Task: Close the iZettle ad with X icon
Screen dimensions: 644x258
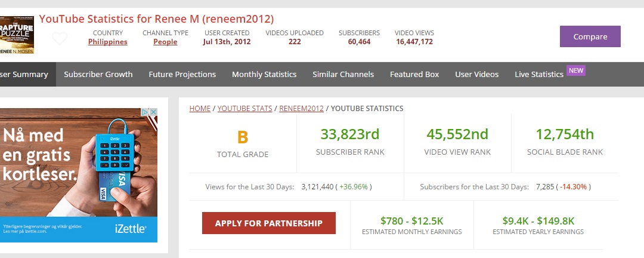Action: coord(154,112)
